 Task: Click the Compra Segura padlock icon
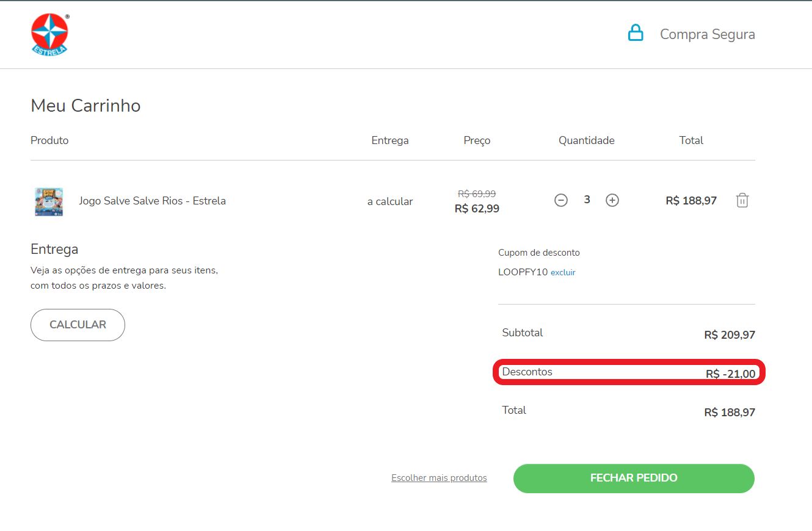(x=636, y=33)
